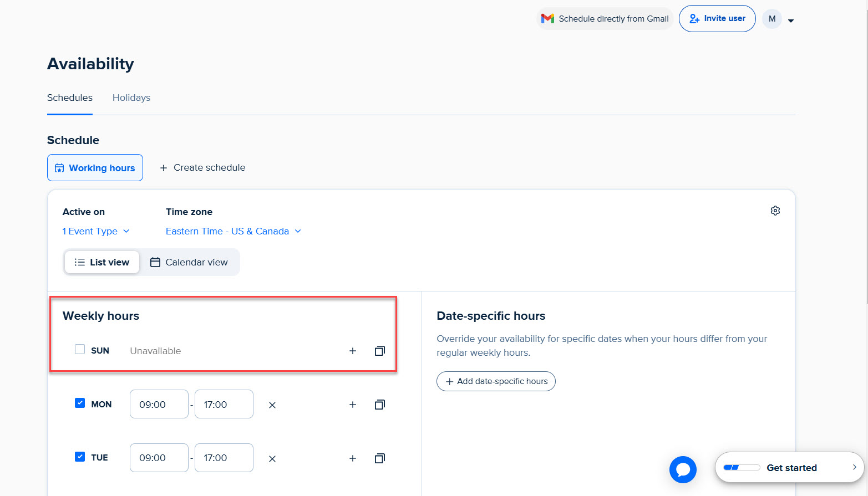868x496 pixels.
Task: Edit Monday's 09:00 start time field
Action: click(159, 404)
